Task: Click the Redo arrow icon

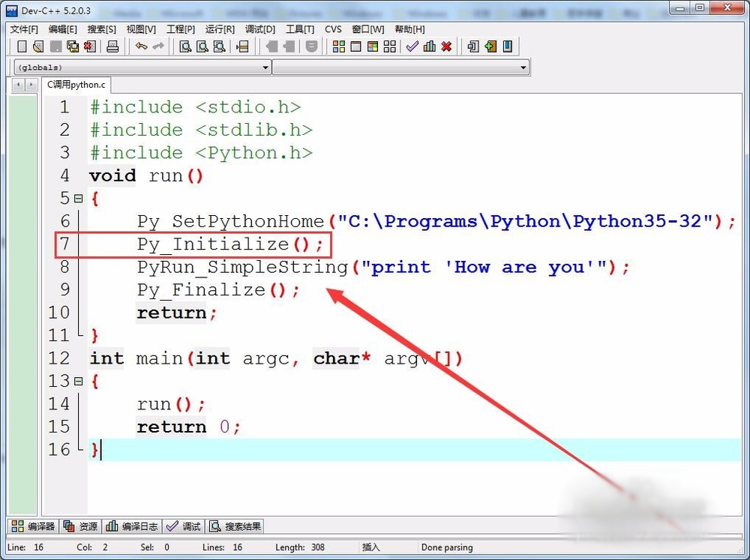Action: (x=157, y=46)
